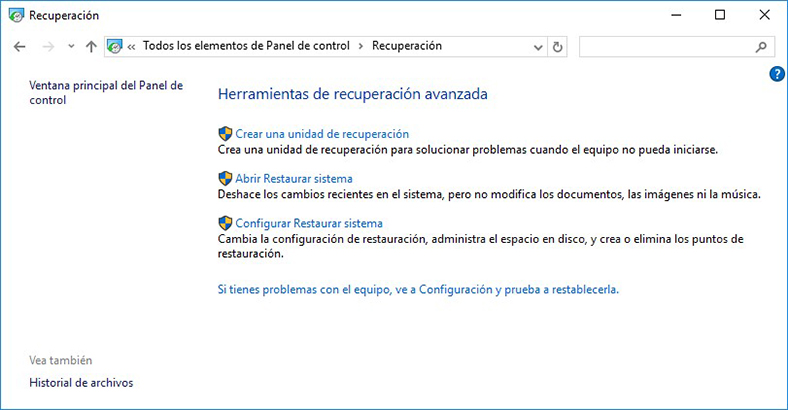
Task: Click the search box in Control Panel
Action: (x=676, y=47)
